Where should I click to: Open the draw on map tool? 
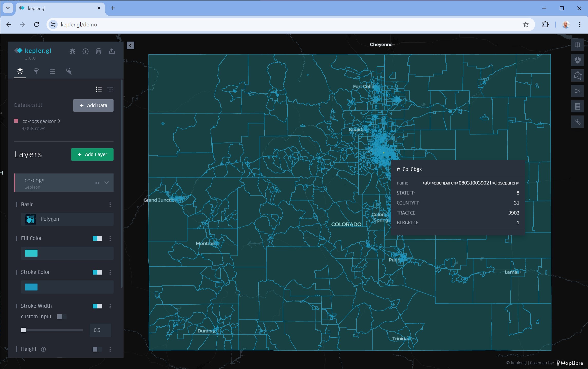pos(577,75)
